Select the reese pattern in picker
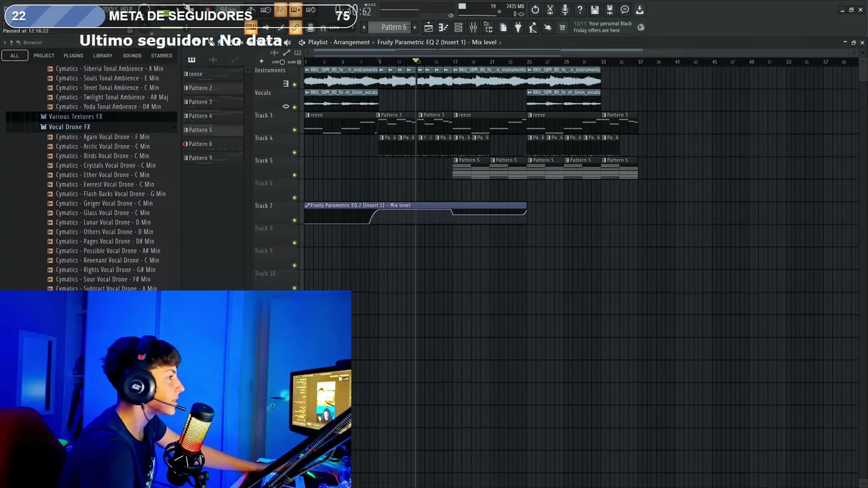Screen dimensions: 868x488 click(x=213, y=74)
